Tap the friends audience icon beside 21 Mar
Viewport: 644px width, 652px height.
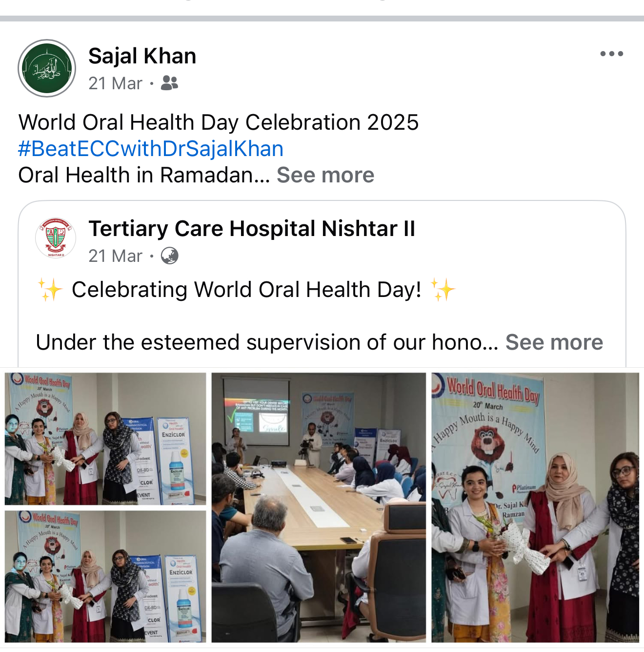[169, 83]
